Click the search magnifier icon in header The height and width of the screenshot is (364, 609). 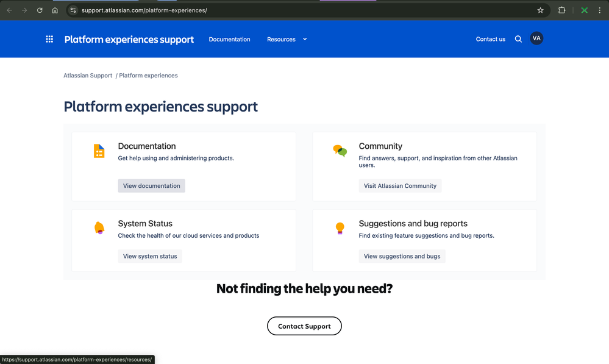(518, 39)
